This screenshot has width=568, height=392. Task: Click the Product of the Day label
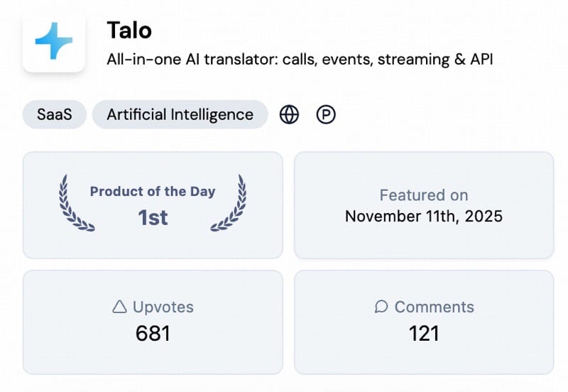[153, 191]
